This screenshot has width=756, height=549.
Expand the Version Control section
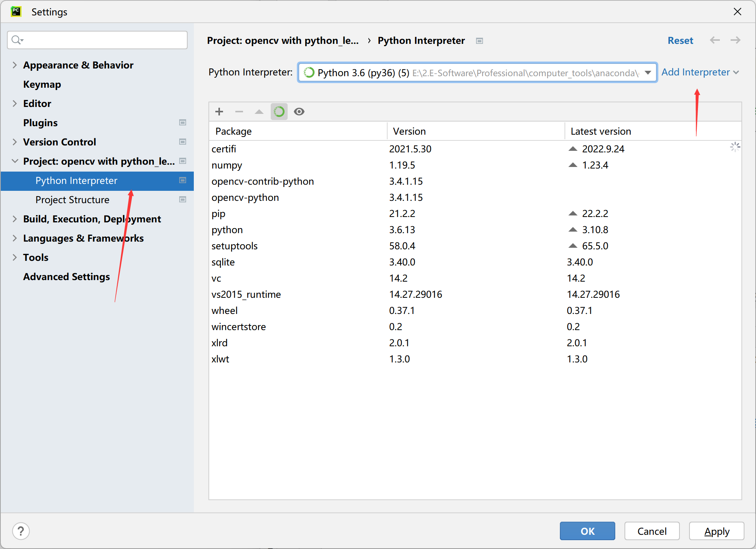[x=15, y=142]
